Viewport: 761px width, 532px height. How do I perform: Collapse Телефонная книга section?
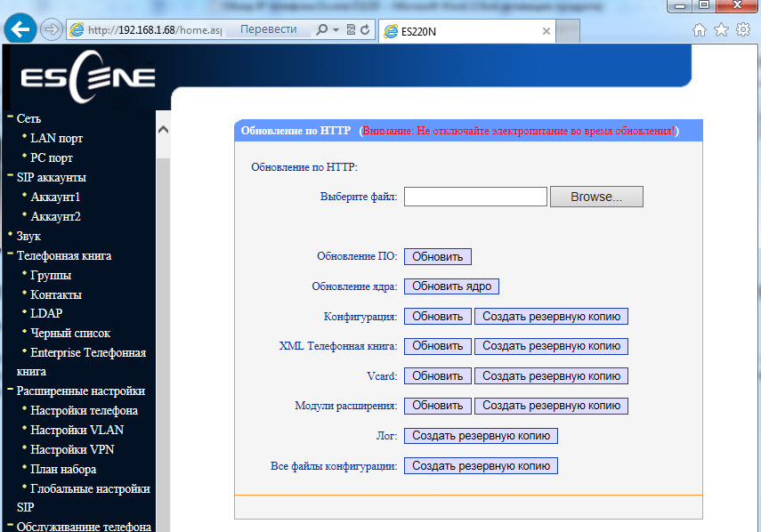click(x=10, y=254)
